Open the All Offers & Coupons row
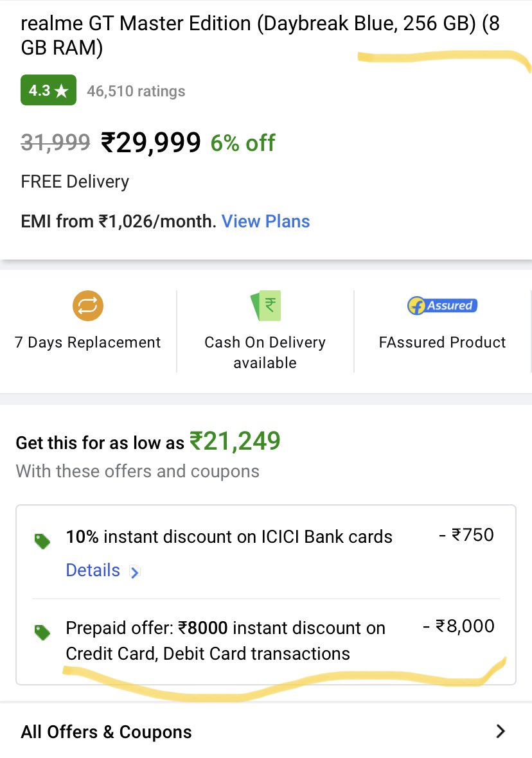Screen dimensions: 532x758 point(107,732)
